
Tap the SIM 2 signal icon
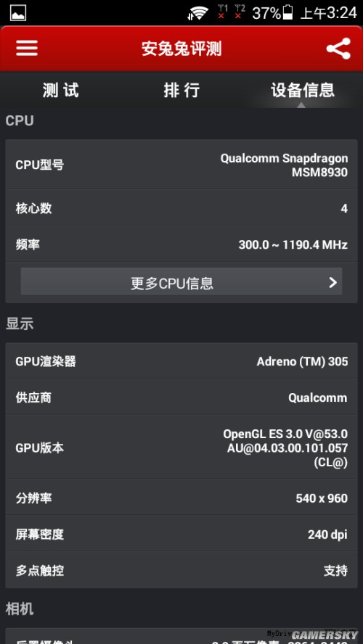[240, 12]
